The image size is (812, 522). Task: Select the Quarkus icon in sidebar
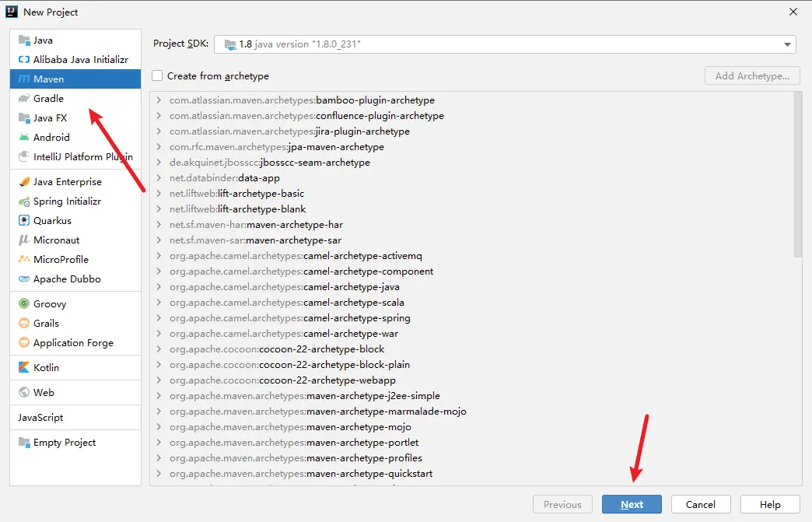pyautogui.click(x=24, y=221)
